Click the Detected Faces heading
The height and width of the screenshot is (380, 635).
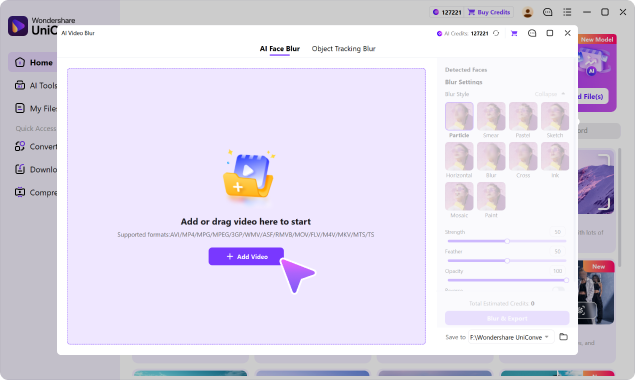(x=466, y=70)
